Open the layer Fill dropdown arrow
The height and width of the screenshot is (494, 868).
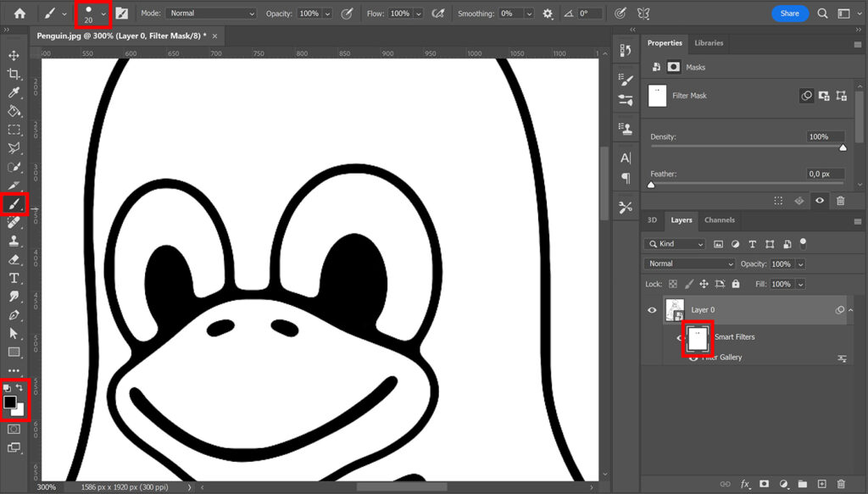pyautogui.click(x=800, y=285)
